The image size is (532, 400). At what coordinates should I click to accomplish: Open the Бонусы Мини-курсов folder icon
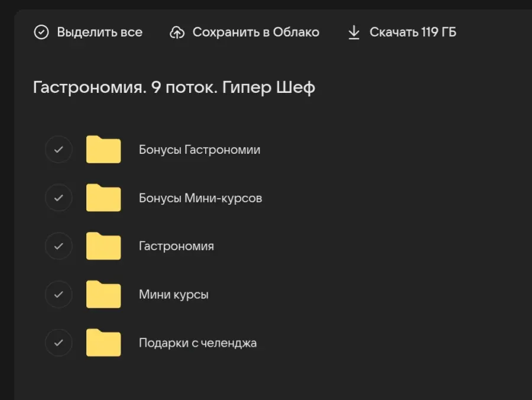click(x=103, y=198)
